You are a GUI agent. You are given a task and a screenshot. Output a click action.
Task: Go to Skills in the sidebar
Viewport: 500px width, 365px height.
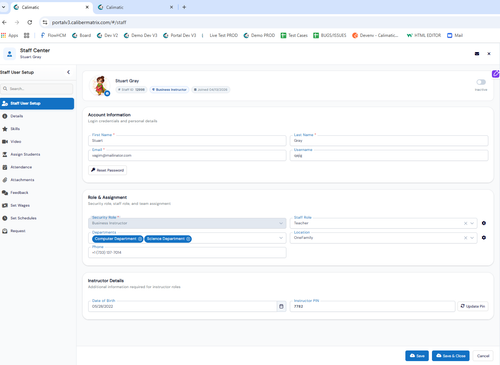[x=15, y=129]
